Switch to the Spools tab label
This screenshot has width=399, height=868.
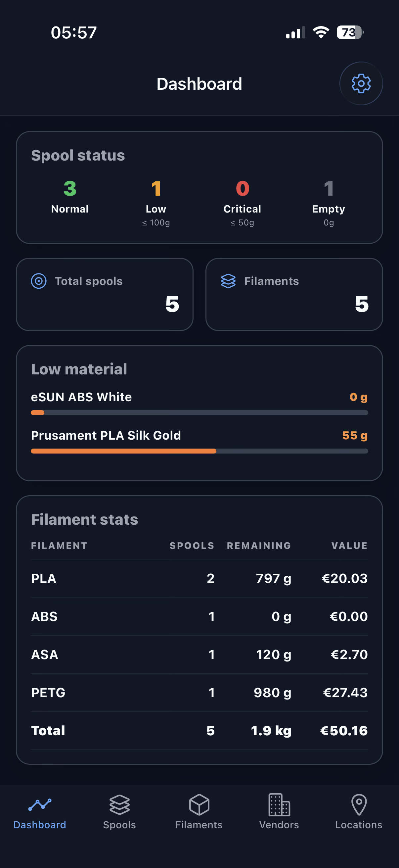point(119,825)
